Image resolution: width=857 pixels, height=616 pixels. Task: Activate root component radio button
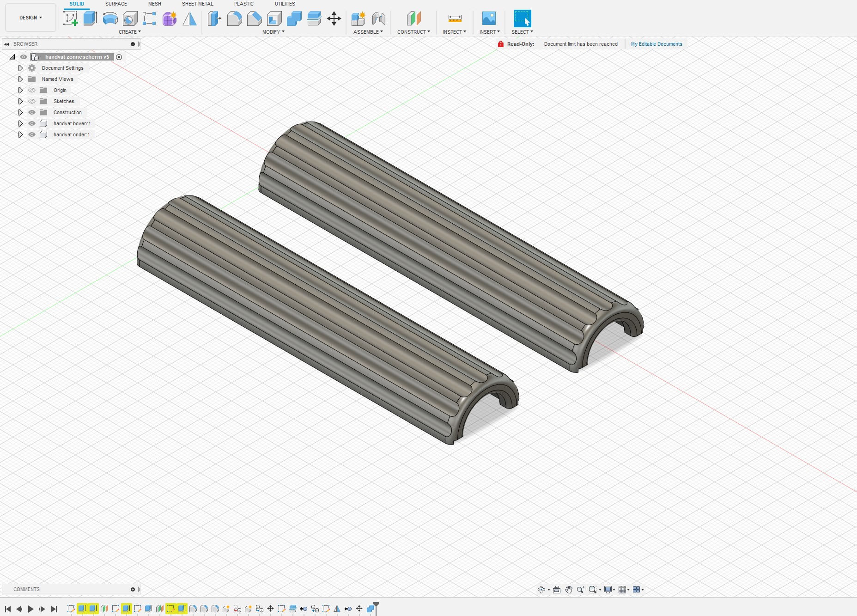pos(119,57)
